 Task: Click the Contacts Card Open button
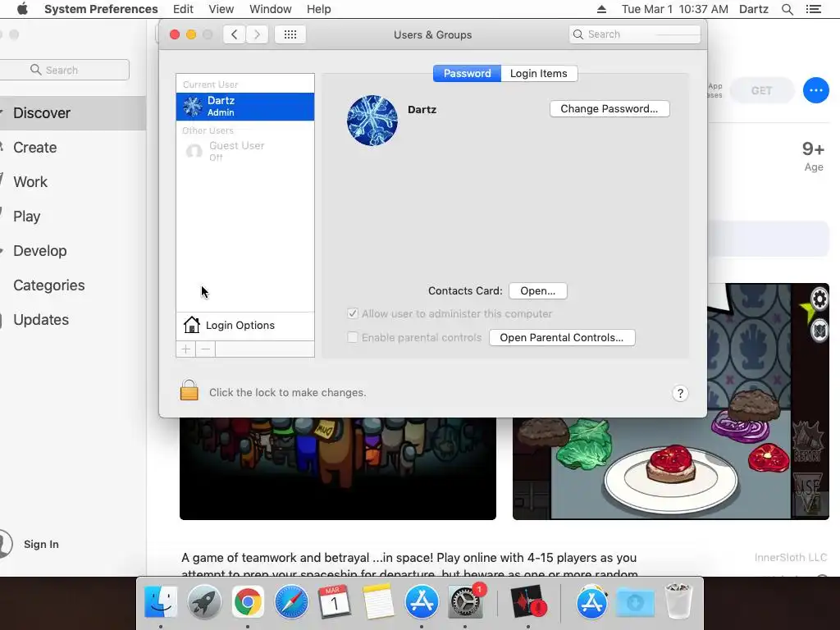pos(538,291)
